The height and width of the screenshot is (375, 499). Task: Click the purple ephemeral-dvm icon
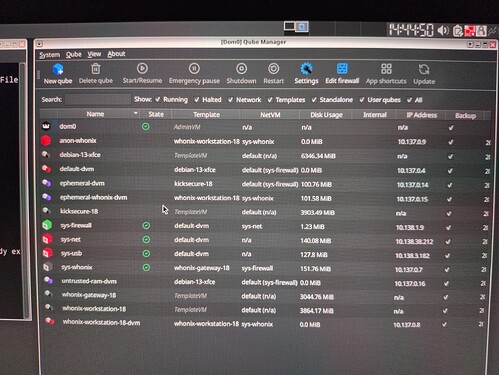47,183
